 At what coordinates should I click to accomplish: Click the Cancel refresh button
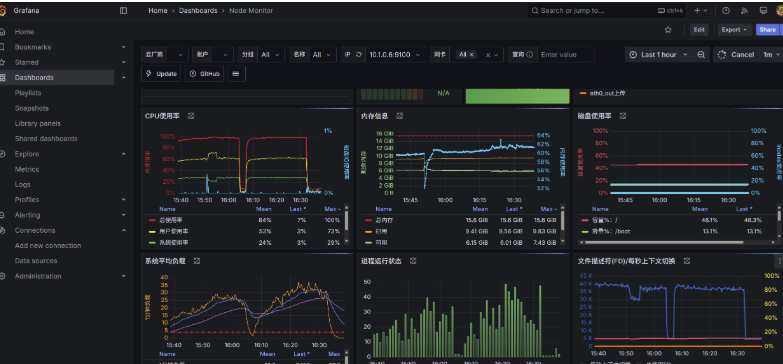(736, 54)
